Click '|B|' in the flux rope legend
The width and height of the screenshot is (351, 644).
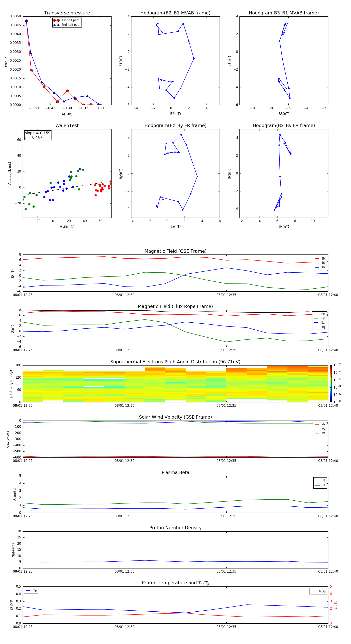(x=323, y=327)
